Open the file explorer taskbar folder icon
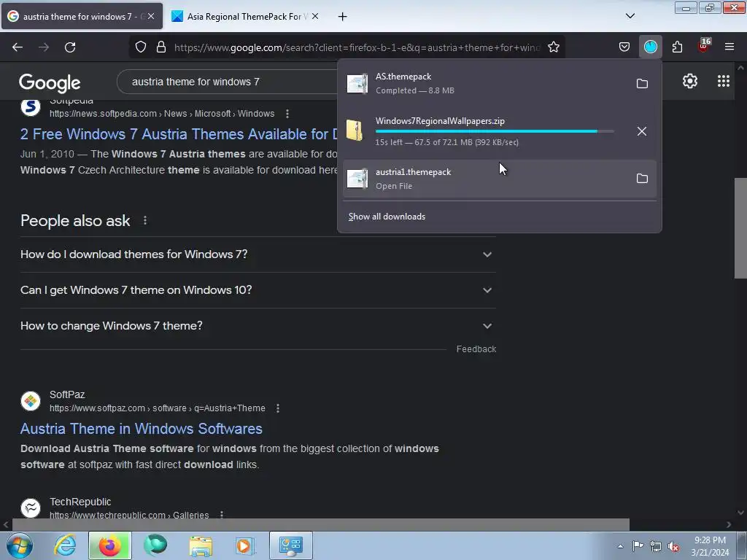Viewport: 747px width, 560px height. [201, 545]
